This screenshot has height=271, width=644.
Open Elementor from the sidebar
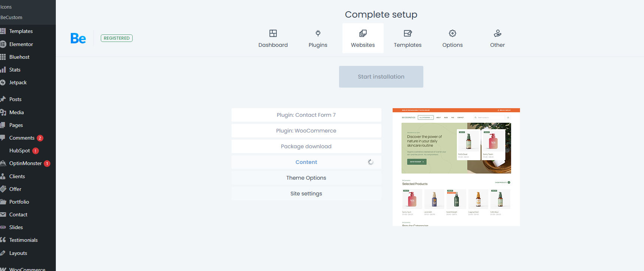coord(21,44)
